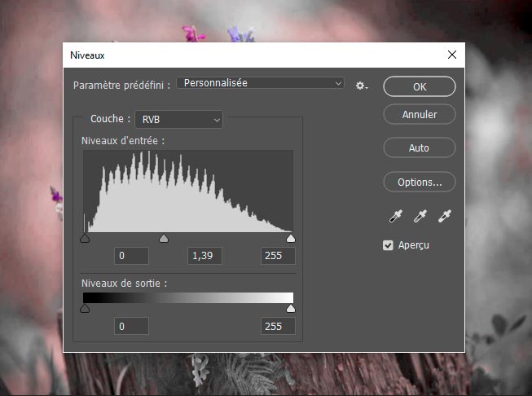Select the input shadow value field
532x396 pixels.
point(131,256)
